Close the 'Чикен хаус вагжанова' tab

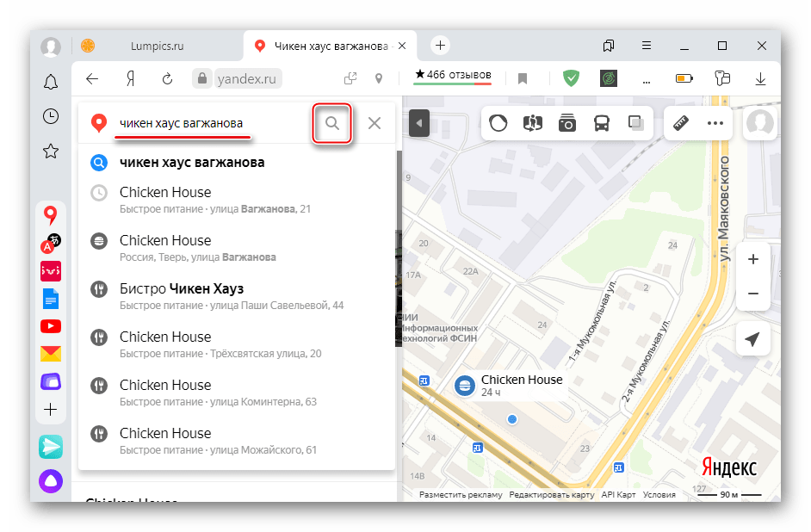tap(402, 46)
